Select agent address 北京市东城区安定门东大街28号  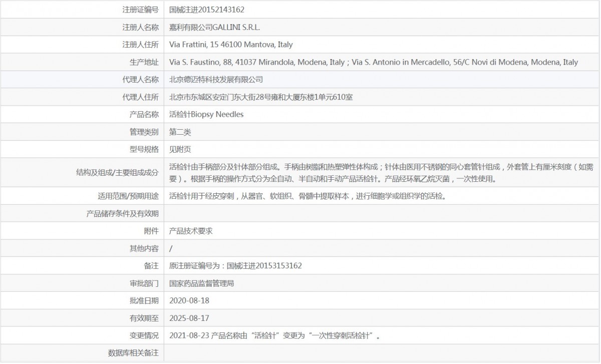pyautogui.click(x=261, y=97)
